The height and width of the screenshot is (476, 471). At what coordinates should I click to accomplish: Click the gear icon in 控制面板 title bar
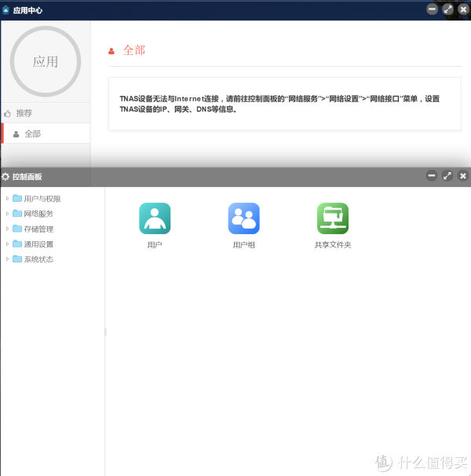click(5, 177)
